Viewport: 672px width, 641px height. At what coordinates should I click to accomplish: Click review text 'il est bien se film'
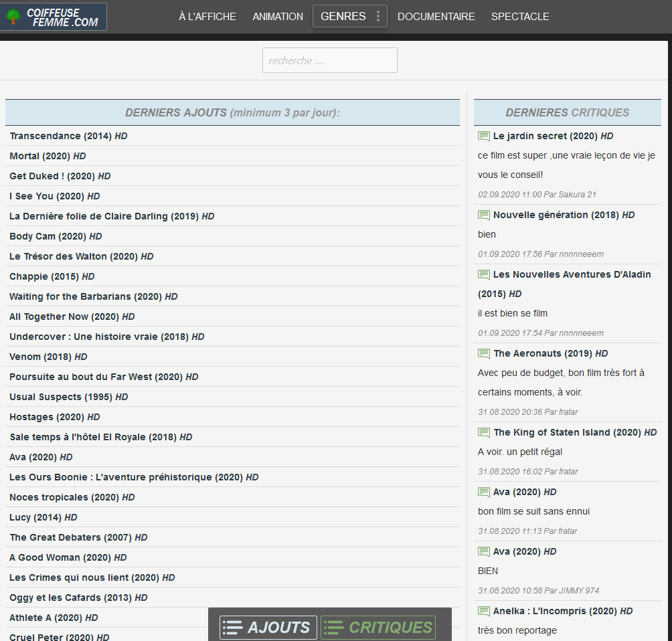click(x=513, y=314)
